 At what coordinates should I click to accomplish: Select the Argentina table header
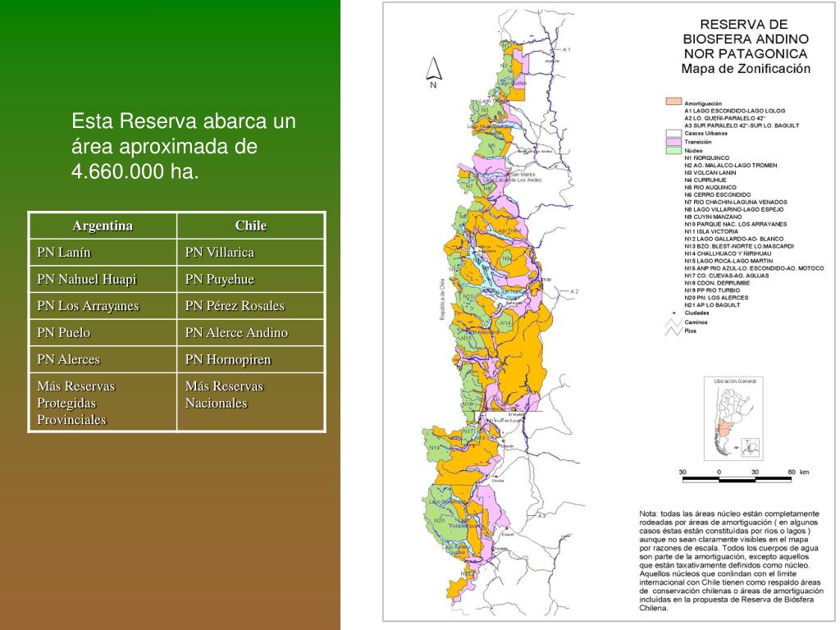point(103,226)
